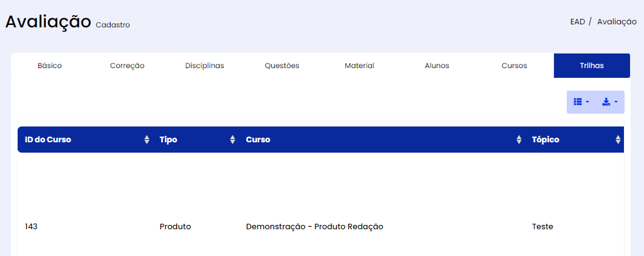Expand the column list dropdown caret
Screen dimensions: 644x256
pos(587,102)
